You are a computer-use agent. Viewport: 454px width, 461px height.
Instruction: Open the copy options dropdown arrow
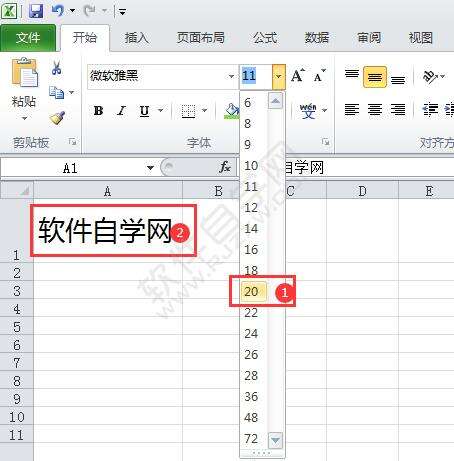[71, 92]
